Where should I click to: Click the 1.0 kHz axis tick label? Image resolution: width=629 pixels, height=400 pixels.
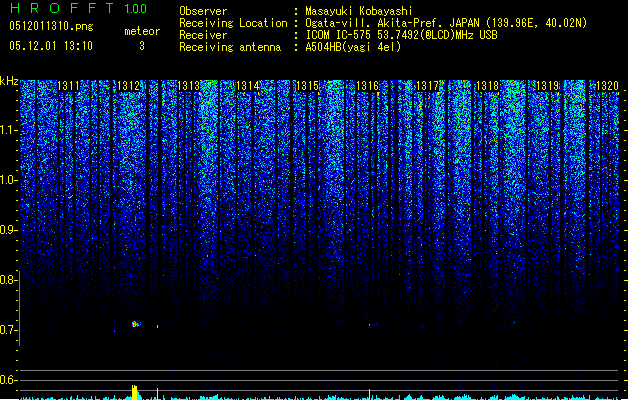tap(9, 180)
